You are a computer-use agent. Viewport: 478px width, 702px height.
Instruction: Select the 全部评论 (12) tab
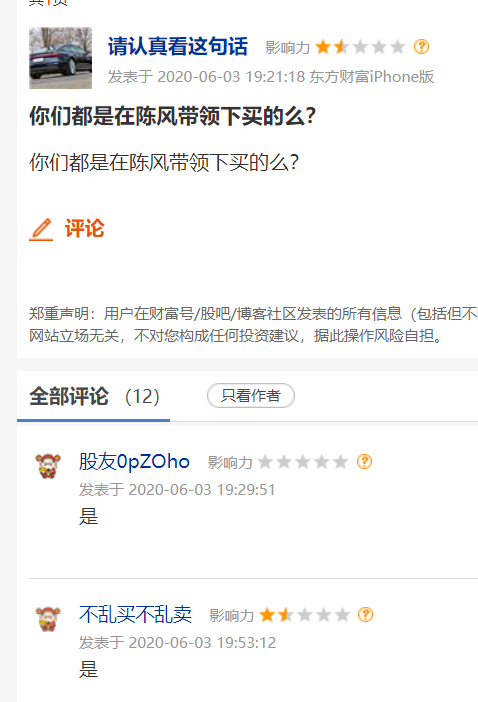click(x=94, y=397)
